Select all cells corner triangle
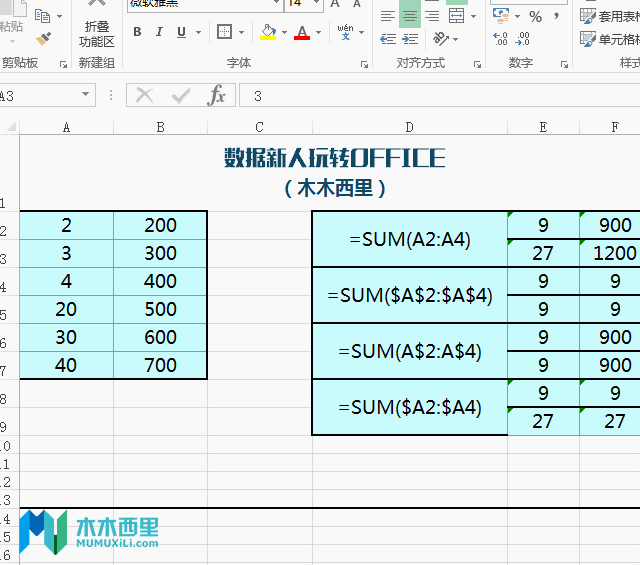The image size is (640, 565). tap(10, 127)
